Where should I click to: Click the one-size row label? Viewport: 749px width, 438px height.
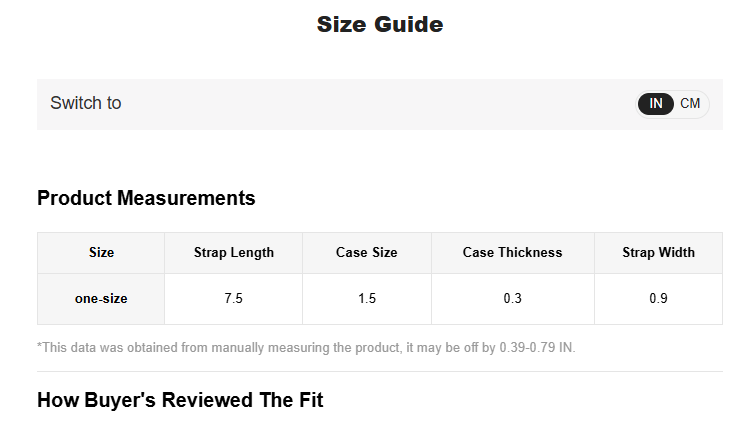tap(101, 299)
